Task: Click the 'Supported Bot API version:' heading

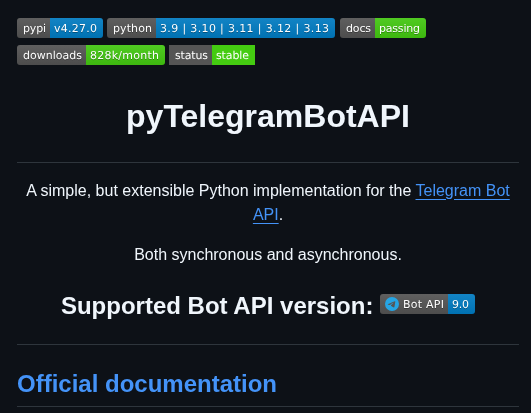Action: (x=217, y=306)
